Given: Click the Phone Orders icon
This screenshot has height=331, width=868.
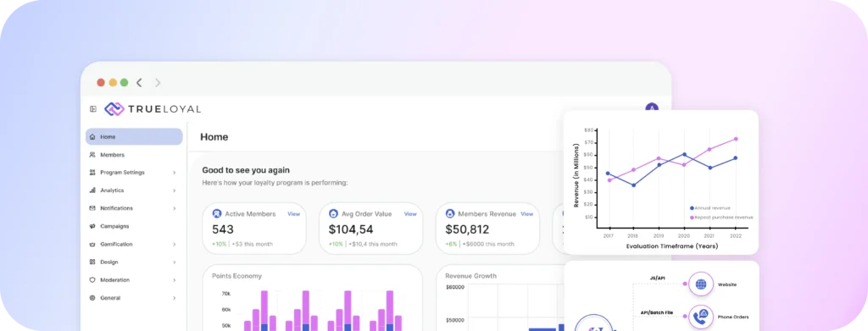Looking at the screenshot, I should (x=701, y=317).
